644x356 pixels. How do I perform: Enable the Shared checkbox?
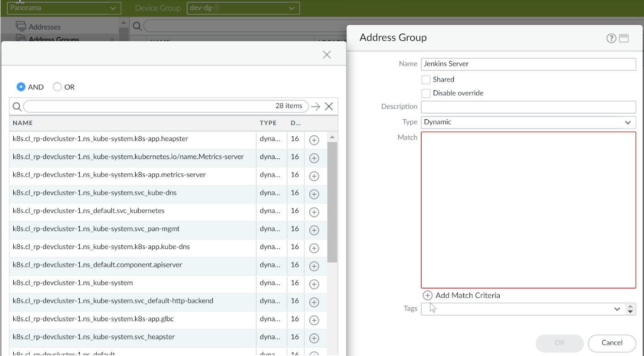pos(426,79)
